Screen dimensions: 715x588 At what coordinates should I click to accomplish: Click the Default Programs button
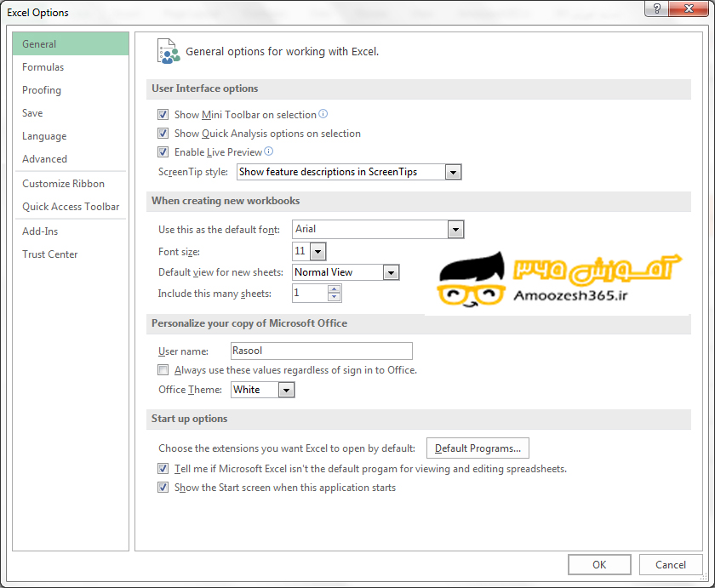[x=478, y=448]
